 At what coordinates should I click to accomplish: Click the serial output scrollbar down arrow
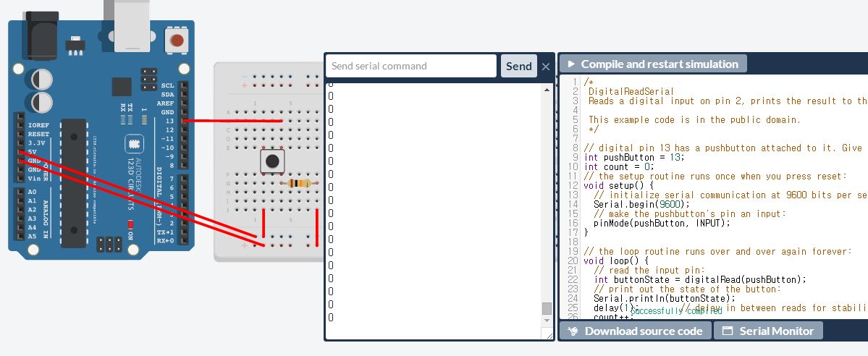click(x=547, y=320)
